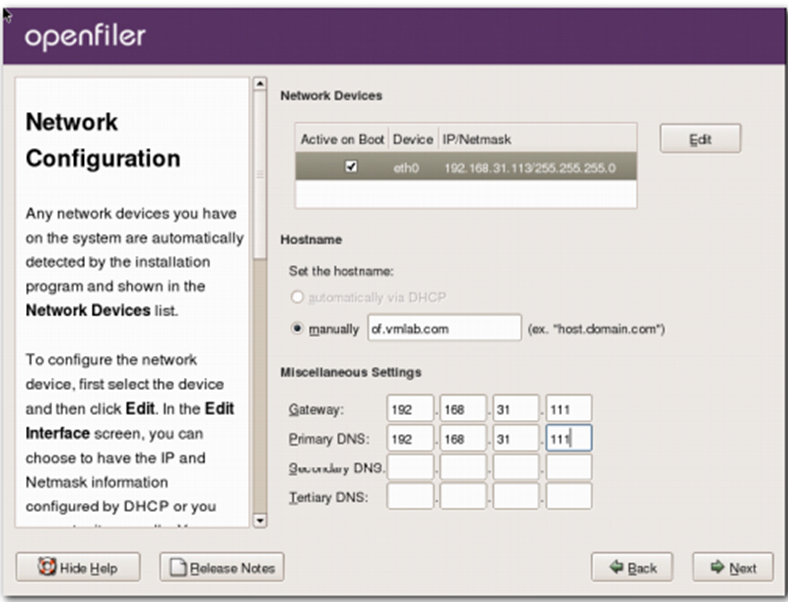Viewport: 788px width, 602px height.
Task: Click Primary DNS third octet field
Action: click(516, 438)
